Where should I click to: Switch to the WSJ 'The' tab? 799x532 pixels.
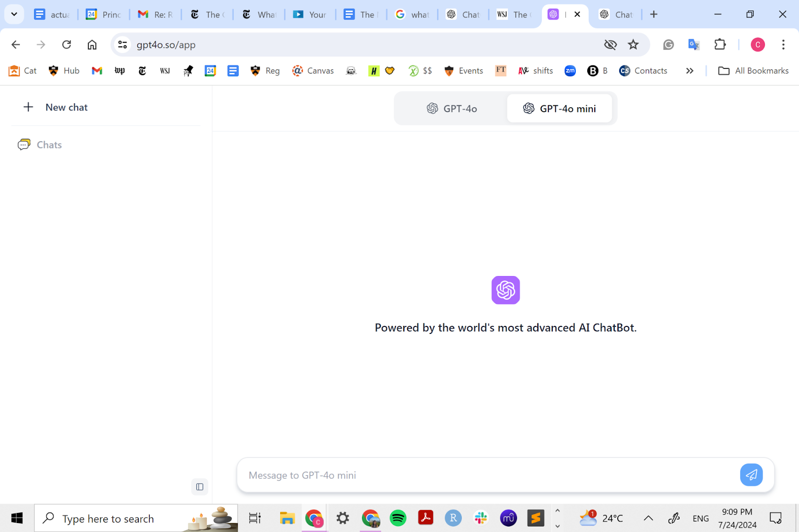tap(513, 14)
